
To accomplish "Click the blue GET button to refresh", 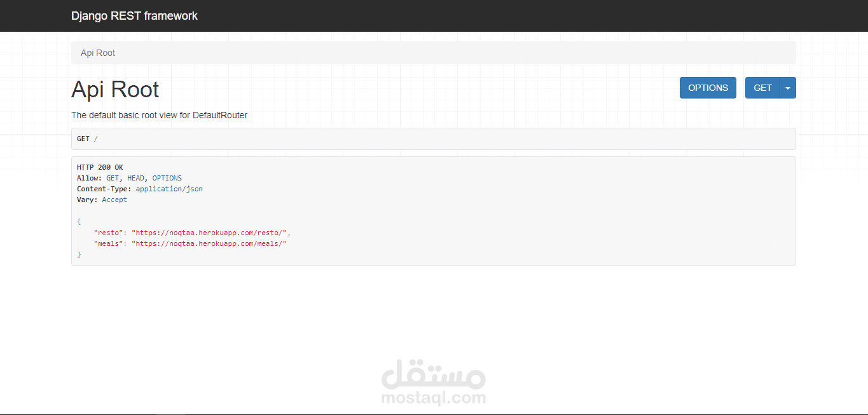I will coord(762,88).
